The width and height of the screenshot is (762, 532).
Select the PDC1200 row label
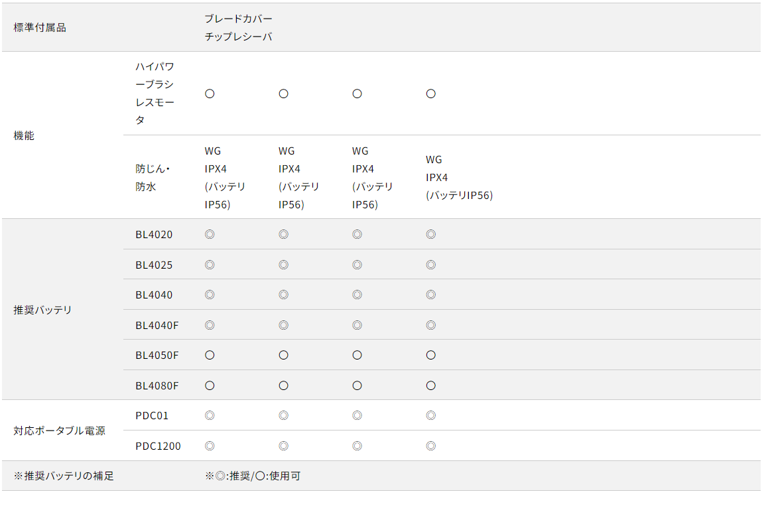point(158,446)
